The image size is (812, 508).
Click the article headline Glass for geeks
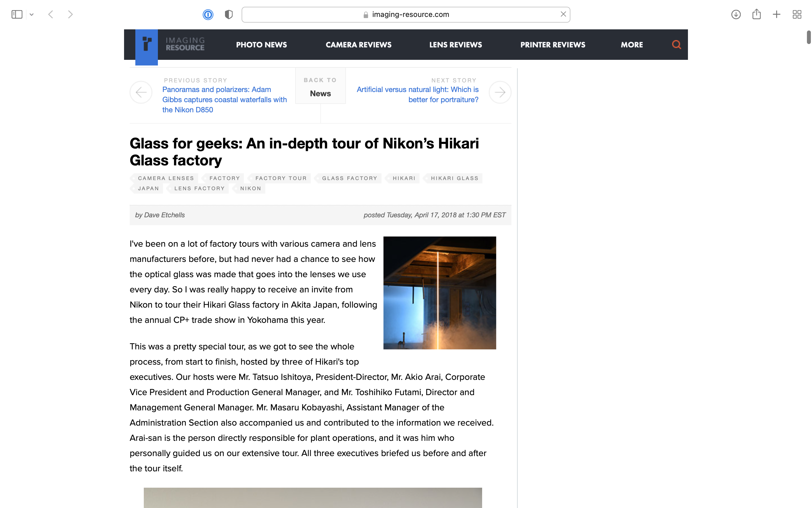point(304,152)
